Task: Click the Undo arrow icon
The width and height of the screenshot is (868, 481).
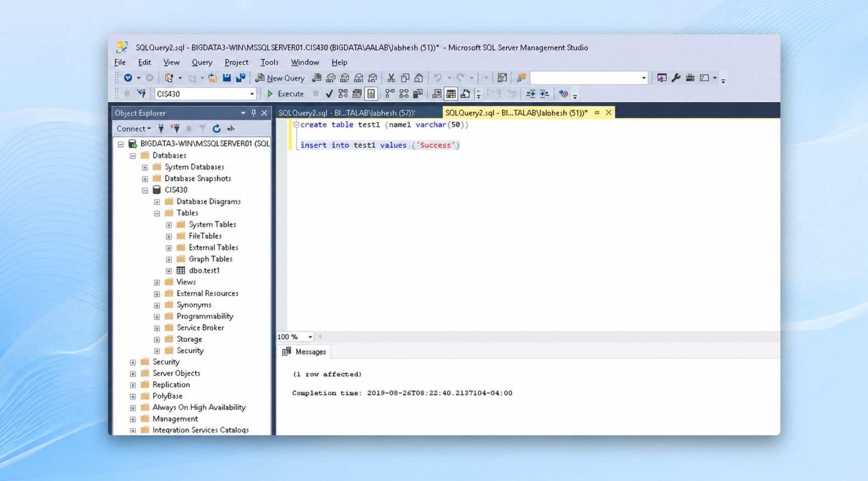Action: (x=438, y=78)
